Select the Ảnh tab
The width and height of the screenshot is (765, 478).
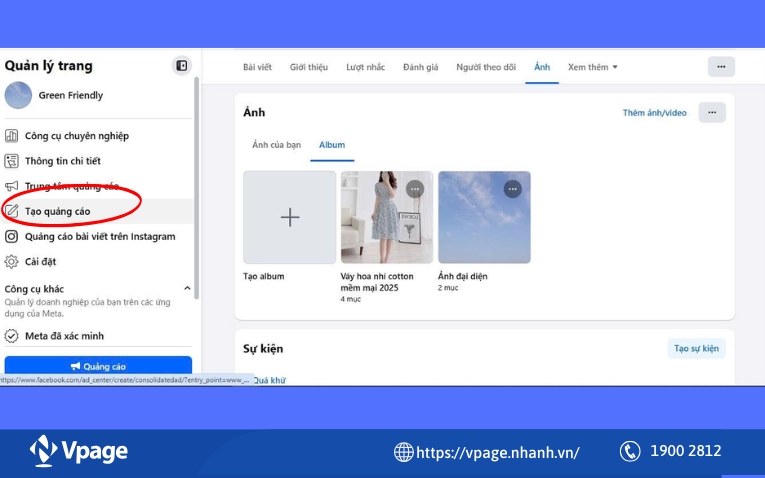pyautogui.click(x=542, y=67)
